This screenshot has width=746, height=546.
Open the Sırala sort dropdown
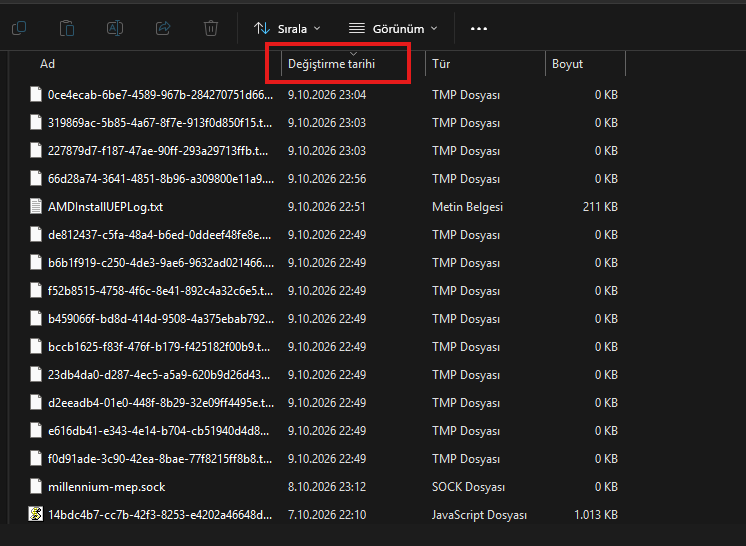click(x=287, y=29)
